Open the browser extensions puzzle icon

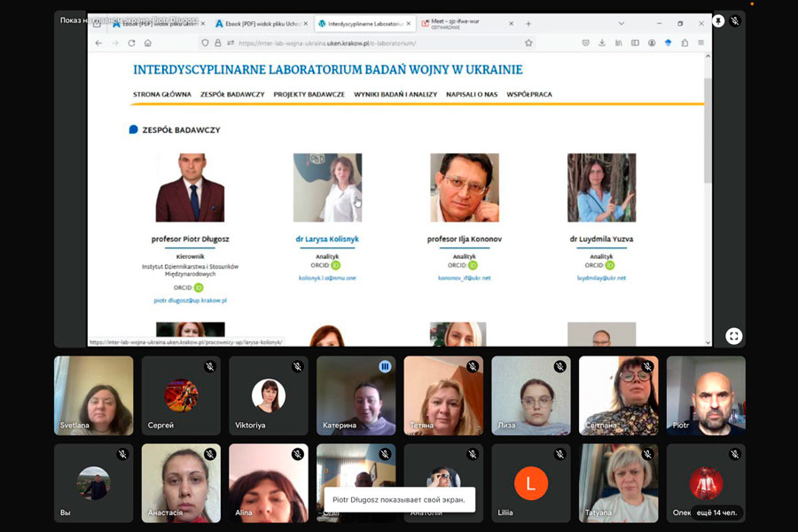tap(685, 43)
